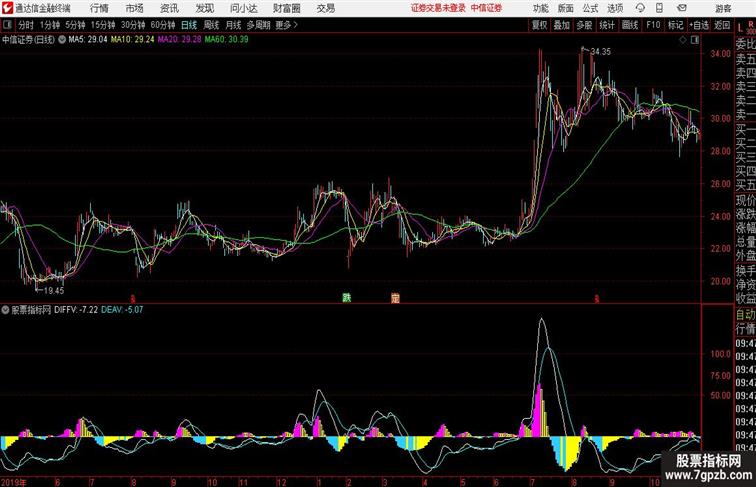Open the 问小达 menu
756x487 pixels.
244,8
